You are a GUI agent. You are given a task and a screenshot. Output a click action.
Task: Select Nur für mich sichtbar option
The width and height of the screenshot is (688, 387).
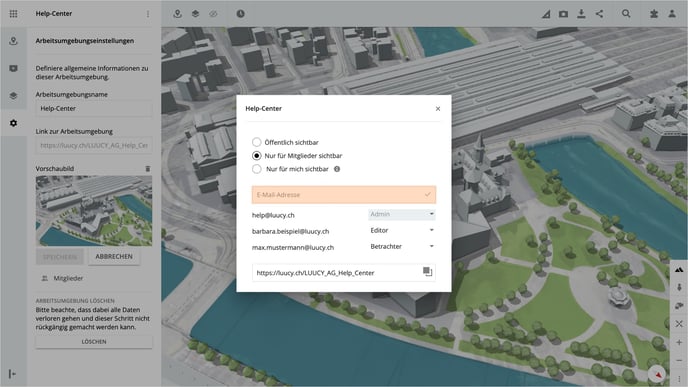click(257, 169)
